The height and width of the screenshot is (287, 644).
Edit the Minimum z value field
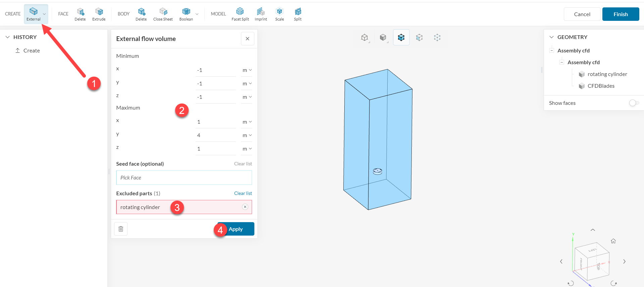(216, 97)
